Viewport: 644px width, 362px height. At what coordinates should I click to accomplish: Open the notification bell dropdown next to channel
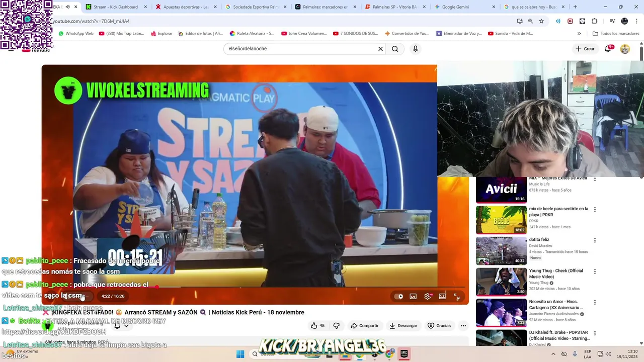[121, 326]
